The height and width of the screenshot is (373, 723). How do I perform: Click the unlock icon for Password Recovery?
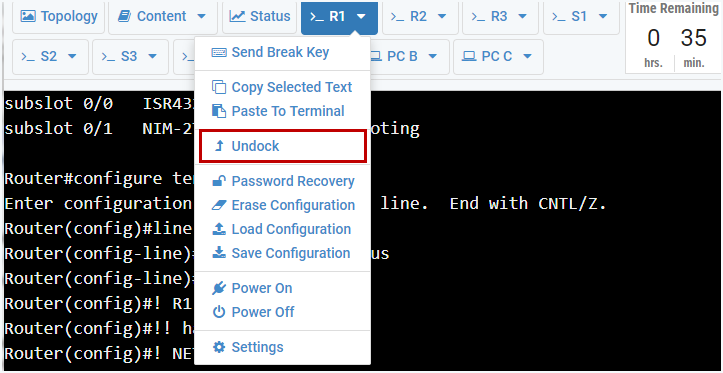click(x=219, y=181)
